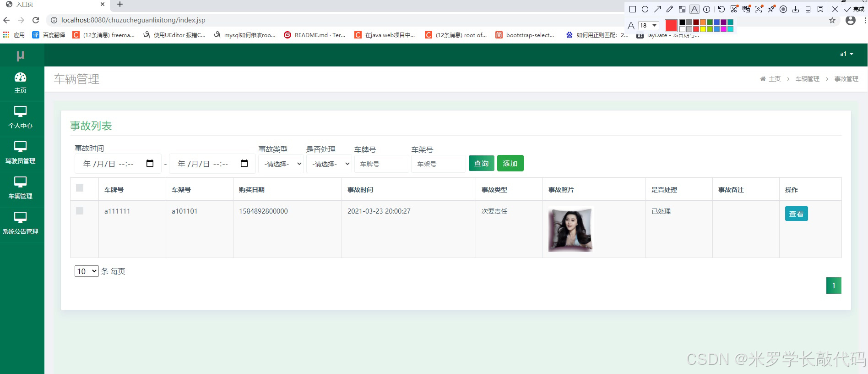Screen dimensions: 868x374
Task: Open a new browser tab
Action: 120,5
